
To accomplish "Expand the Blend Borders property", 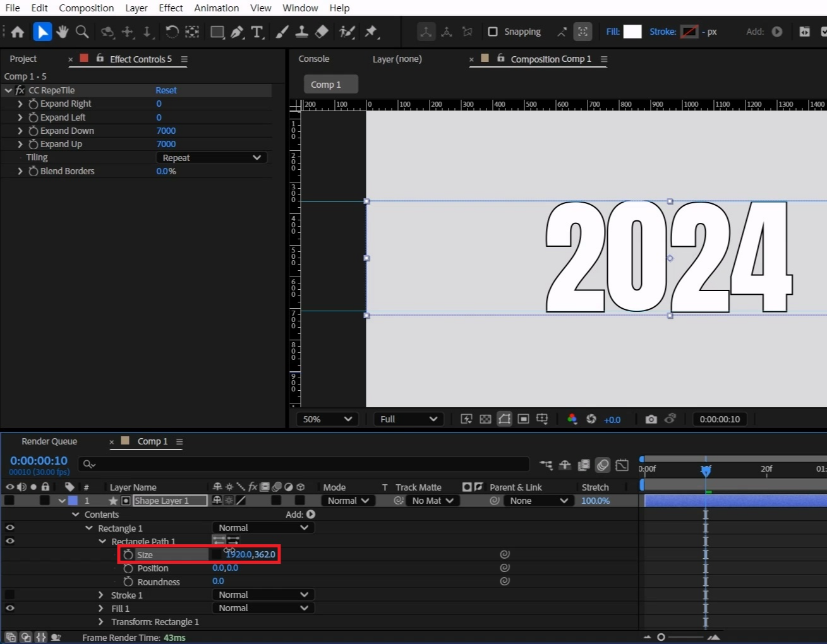I will coord(20,171).
